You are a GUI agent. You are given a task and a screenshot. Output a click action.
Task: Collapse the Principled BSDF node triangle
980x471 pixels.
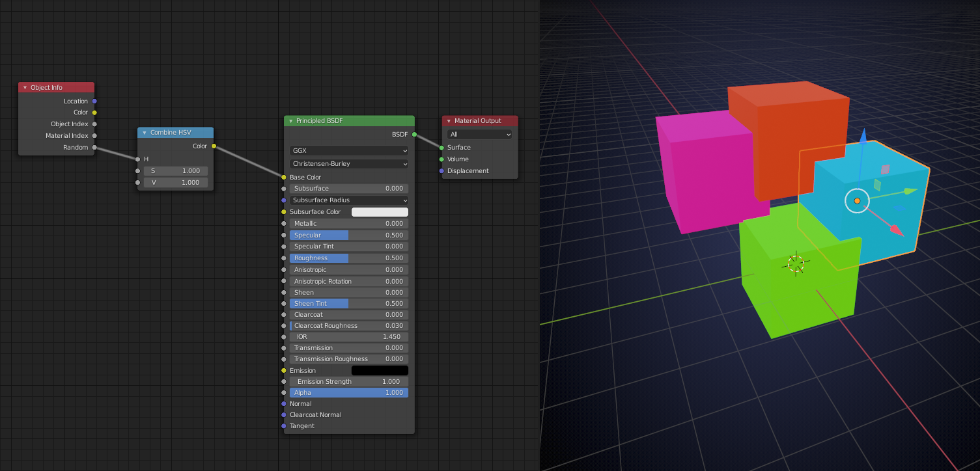pos(290,121)
